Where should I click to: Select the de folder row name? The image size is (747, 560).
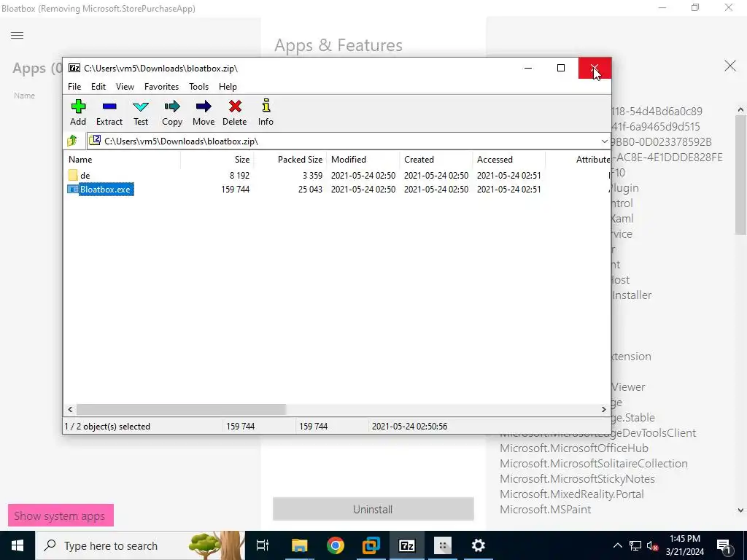point(85,175)
